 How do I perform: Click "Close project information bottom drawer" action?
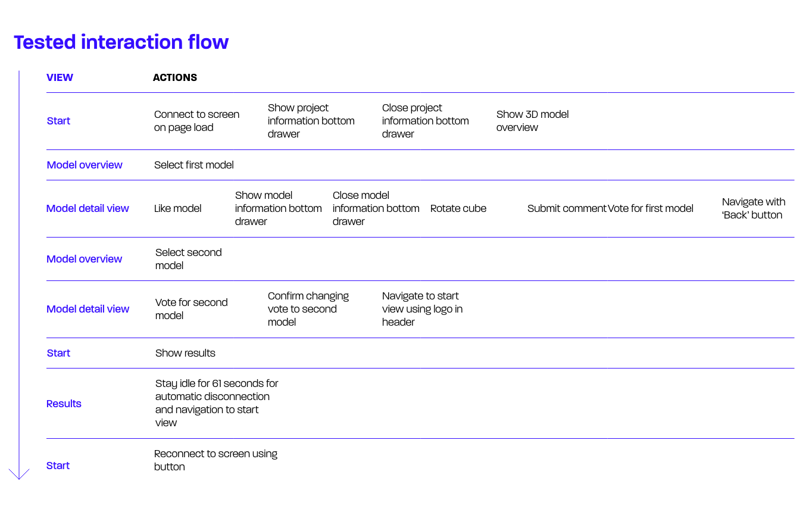click(x=425, y=121)
